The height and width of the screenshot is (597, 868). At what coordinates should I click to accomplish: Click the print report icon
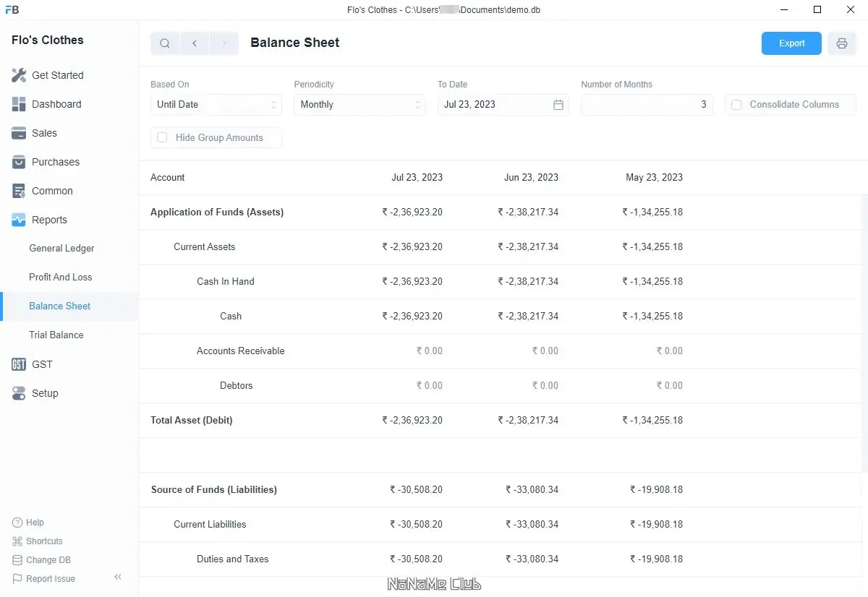click(841, 43)
